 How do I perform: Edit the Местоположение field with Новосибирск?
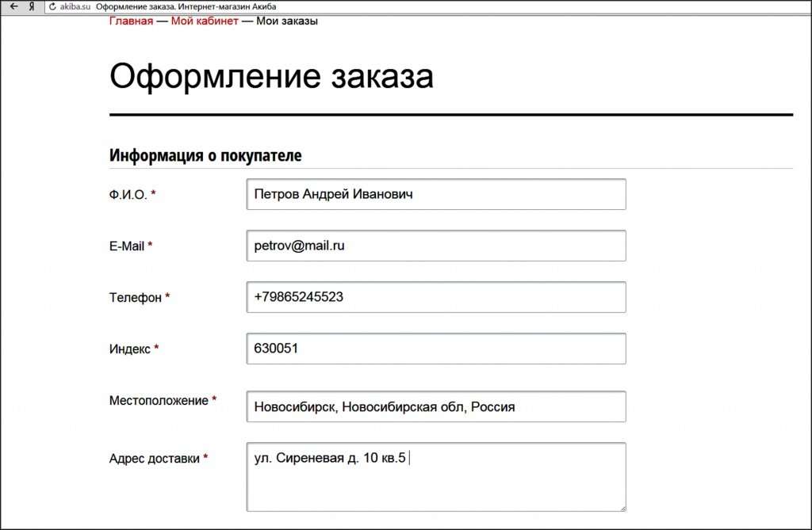436,406
